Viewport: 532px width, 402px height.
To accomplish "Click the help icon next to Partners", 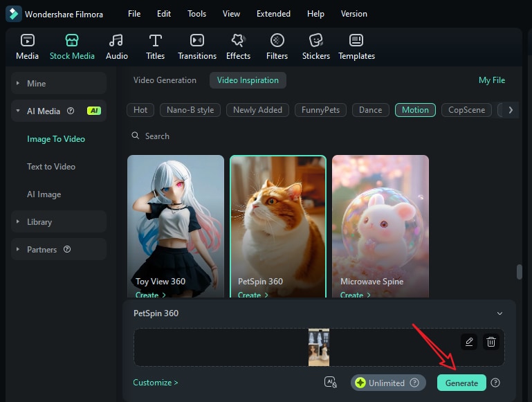I will 67,249.
